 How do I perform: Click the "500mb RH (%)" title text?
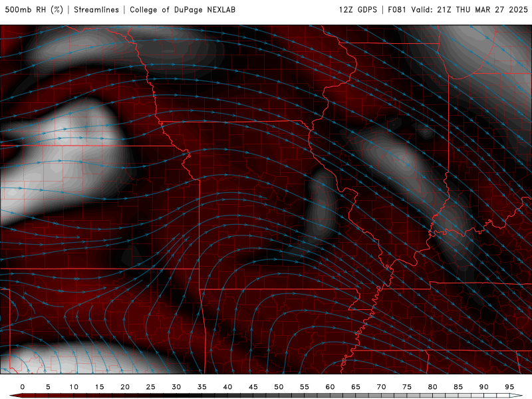tap(34, 9)
